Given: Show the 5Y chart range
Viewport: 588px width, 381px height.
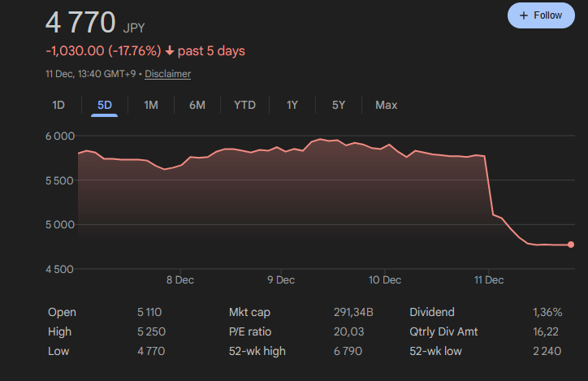Looking at the screenshot, I should click(338, 105).
